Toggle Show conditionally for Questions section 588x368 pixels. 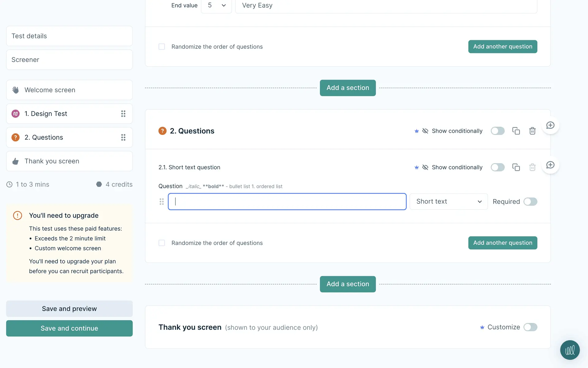coord(497,131)
